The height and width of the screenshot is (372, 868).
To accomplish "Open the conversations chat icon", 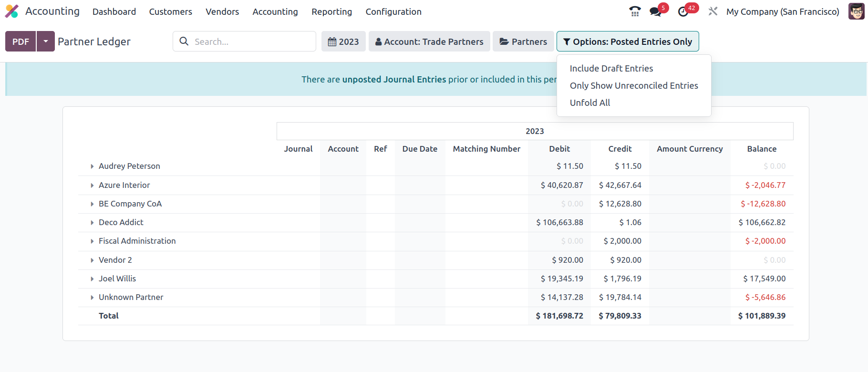I will coord(656,11).
